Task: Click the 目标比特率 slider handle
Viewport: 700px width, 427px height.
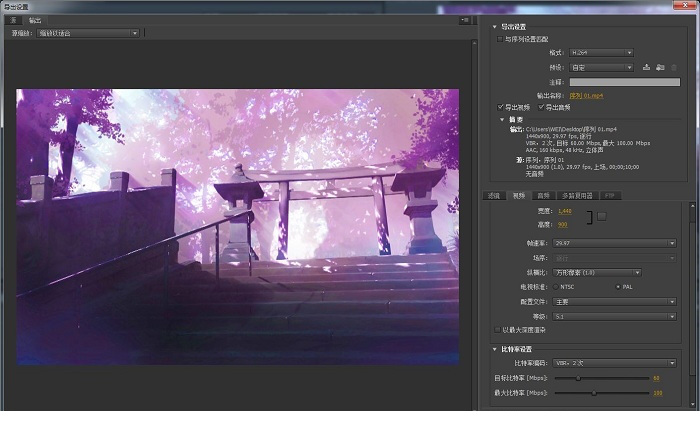Action: click(x=578, y=378)
